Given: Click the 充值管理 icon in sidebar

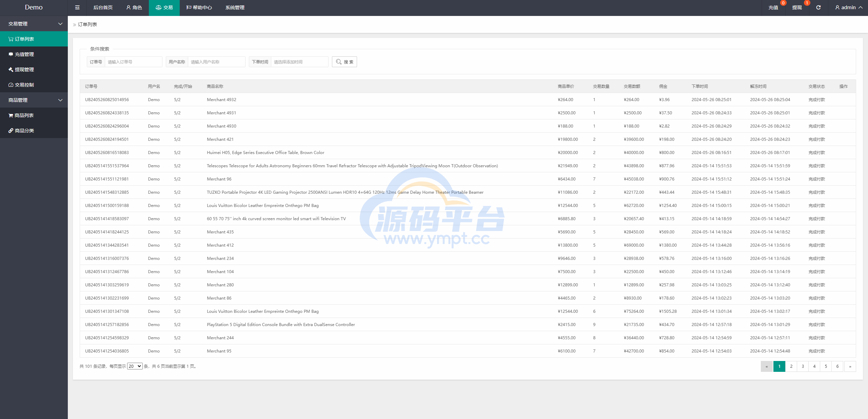Looking at the screenshot, I should (x=11, y=54).
